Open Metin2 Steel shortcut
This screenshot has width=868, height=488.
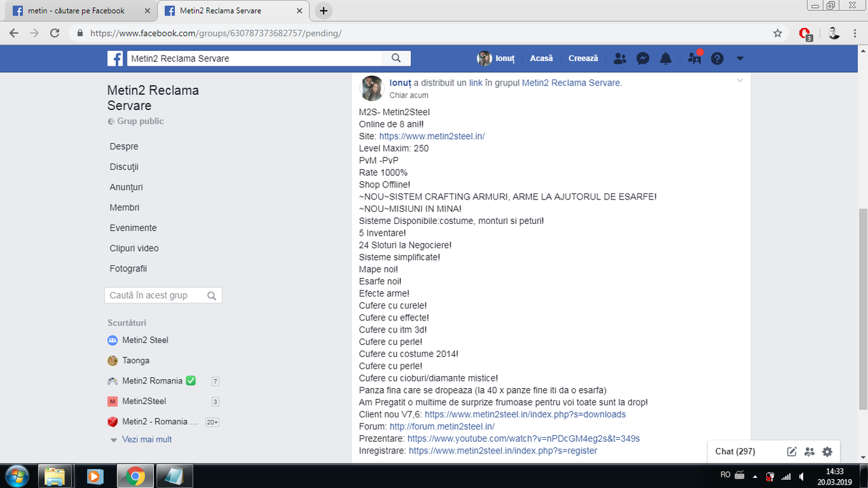pos(145,340)
